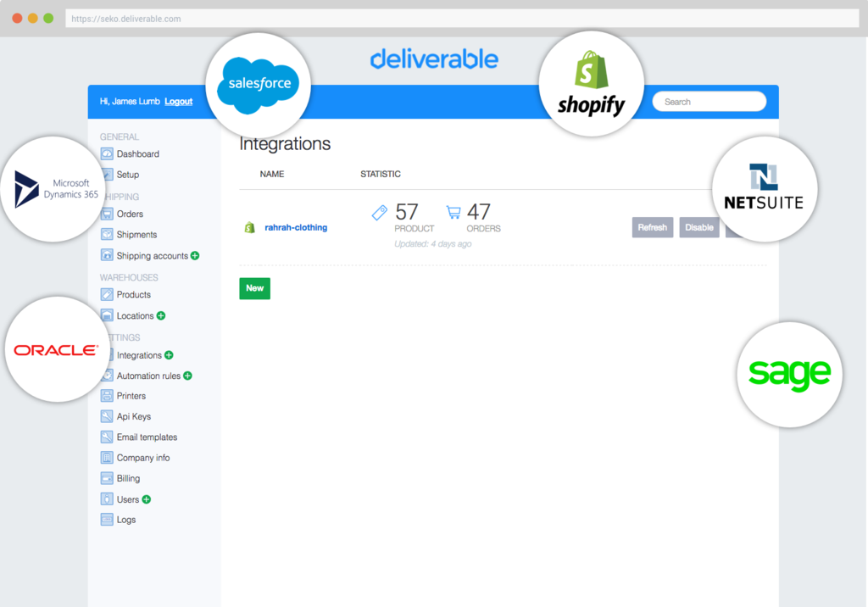
Task: Add new location plus icon
Action: click(161, 315)
